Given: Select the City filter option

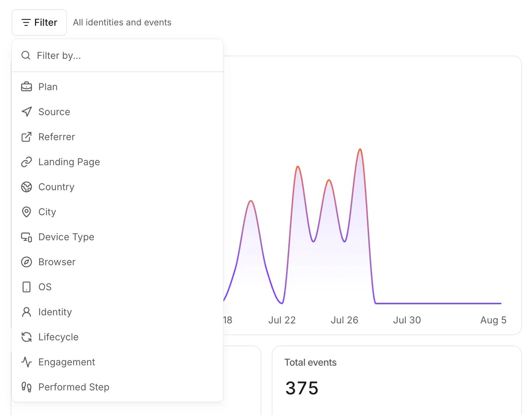Looking at the screenshot, I should coord(117,212).
